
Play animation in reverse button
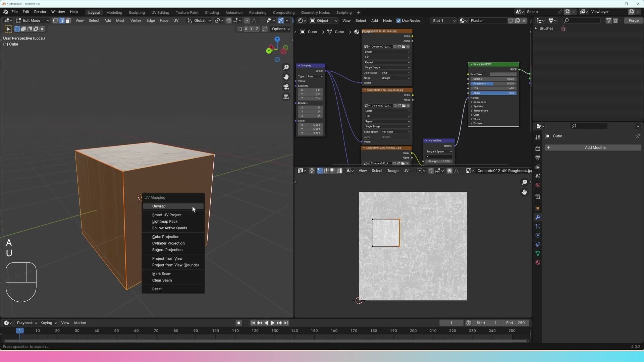click(266, 323)
